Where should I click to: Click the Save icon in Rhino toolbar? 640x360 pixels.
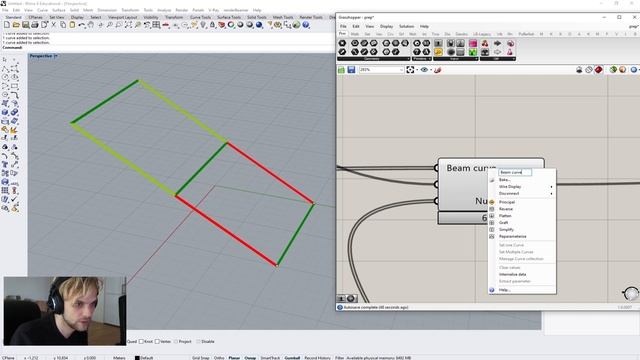pyautogui.click(x=26, y=25)
